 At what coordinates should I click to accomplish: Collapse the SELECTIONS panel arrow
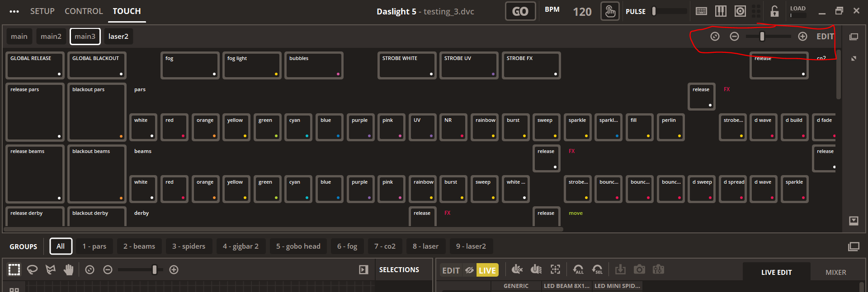(363, 270)
